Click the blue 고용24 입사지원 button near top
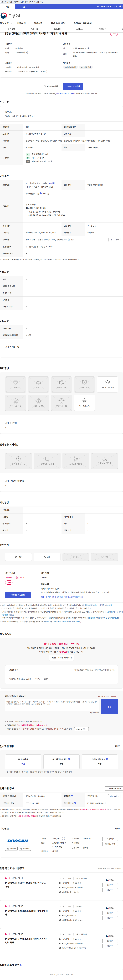 pyautogui.click(x=73, y=86)
